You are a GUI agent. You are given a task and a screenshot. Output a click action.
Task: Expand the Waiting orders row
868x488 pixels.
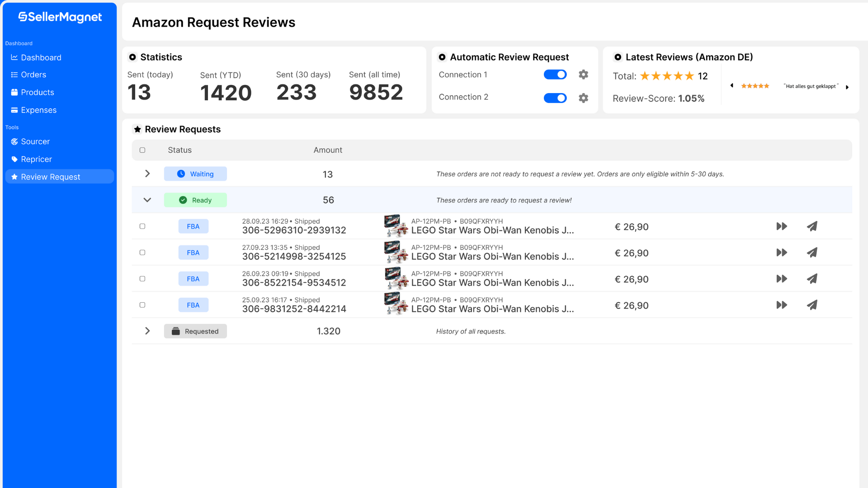point(147,174)
